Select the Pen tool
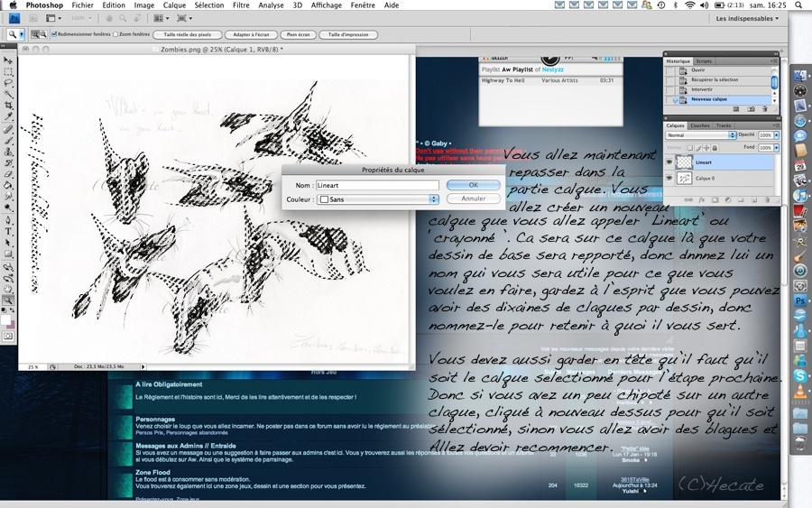 (8, 220)
